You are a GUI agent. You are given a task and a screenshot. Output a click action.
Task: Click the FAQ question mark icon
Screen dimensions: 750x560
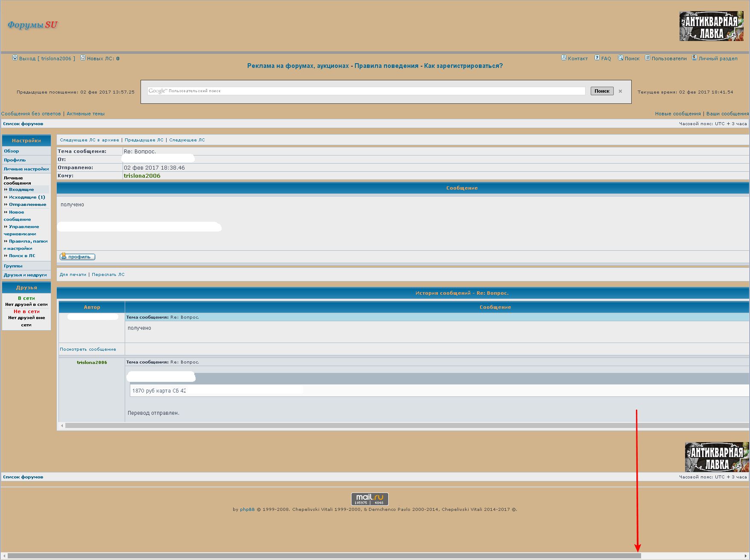tap(597, 58)
